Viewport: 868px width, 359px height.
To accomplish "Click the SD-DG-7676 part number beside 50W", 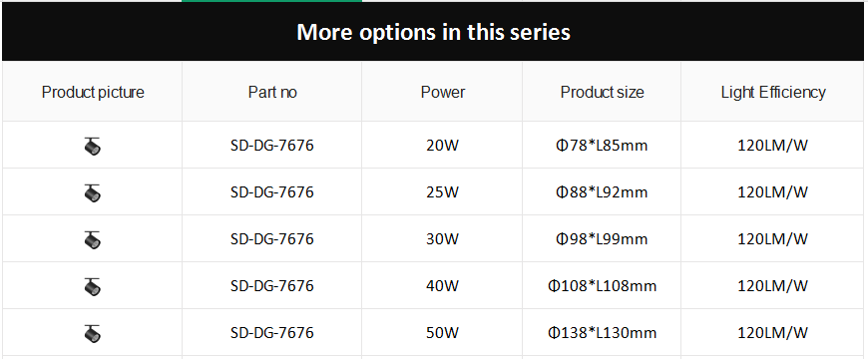I will (x=272, y=332).
